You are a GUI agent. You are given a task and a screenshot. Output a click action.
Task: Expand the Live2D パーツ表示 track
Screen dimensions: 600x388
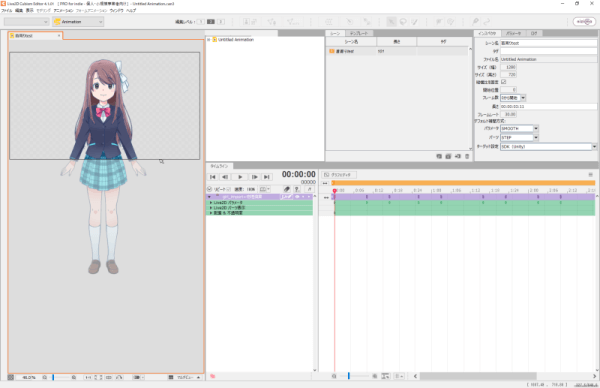click(211, 207)
